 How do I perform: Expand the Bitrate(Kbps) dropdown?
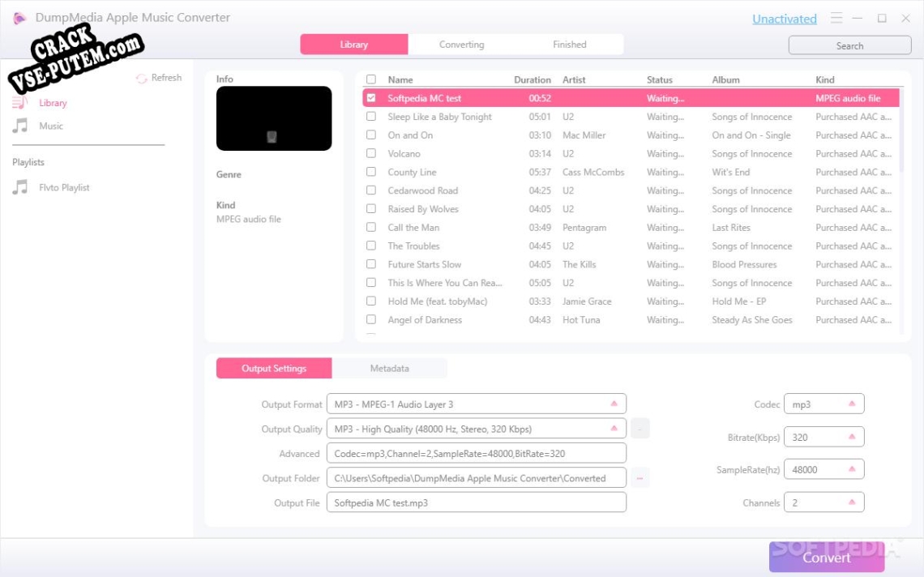click(823, 437)
